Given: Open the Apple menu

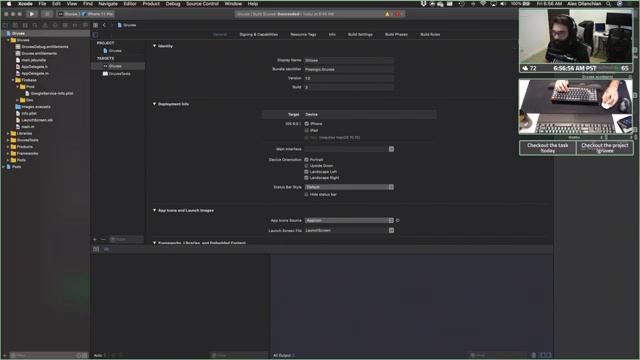Looking at the screenshot, I should click(9, 4).
